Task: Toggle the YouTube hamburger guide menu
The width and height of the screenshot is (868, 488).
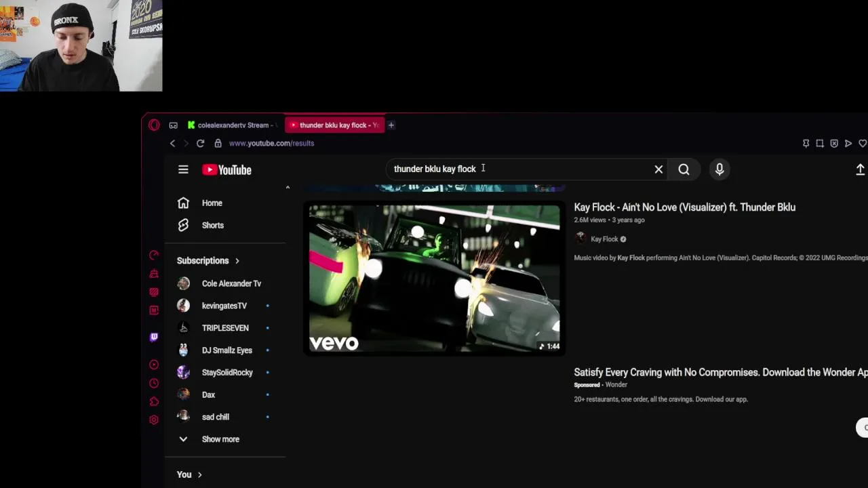Action: [x=183, y=169]
